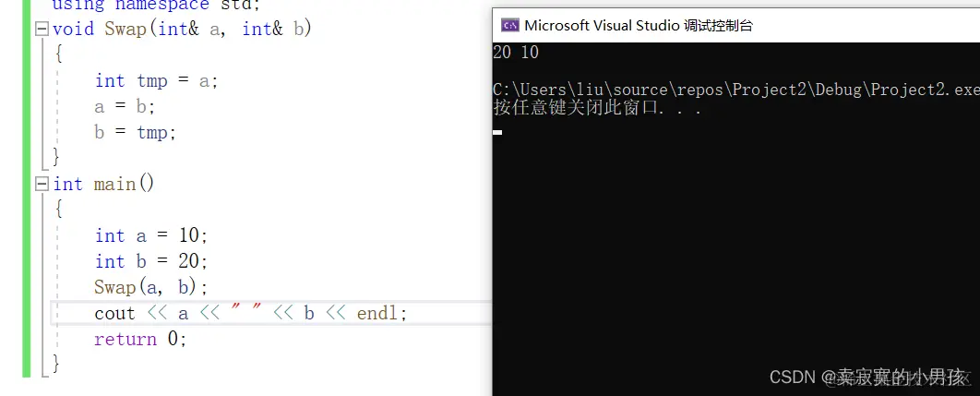Click the line 'int a = 10;'
The height and width of the screenshot is (396, 980).
pyautogui.click(x=150, y=236)
